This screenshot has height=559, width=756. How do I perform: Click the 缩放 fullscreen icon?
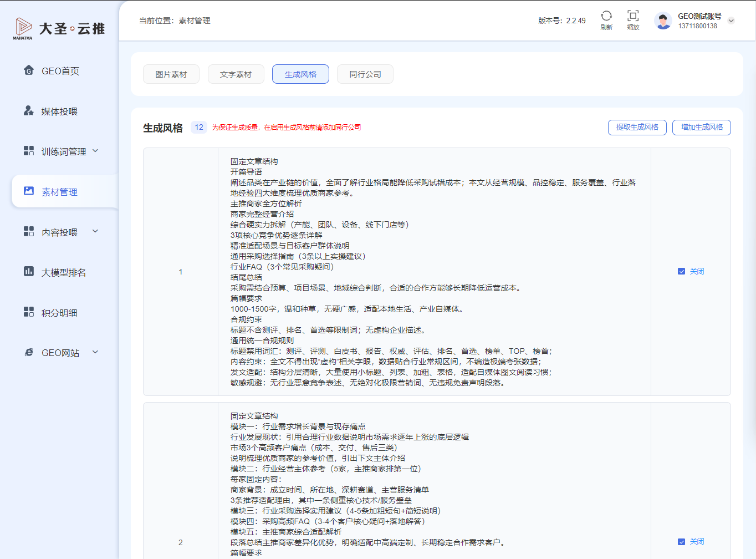click(x=633, y=16)
